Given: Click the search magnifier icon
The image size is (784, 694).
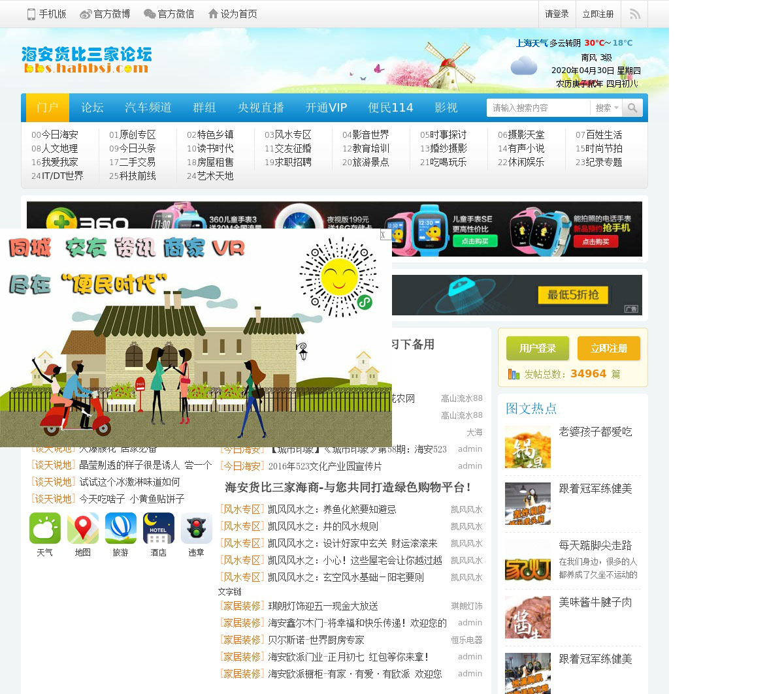Looking at the screenshot, I should click(x=632, y=108).
